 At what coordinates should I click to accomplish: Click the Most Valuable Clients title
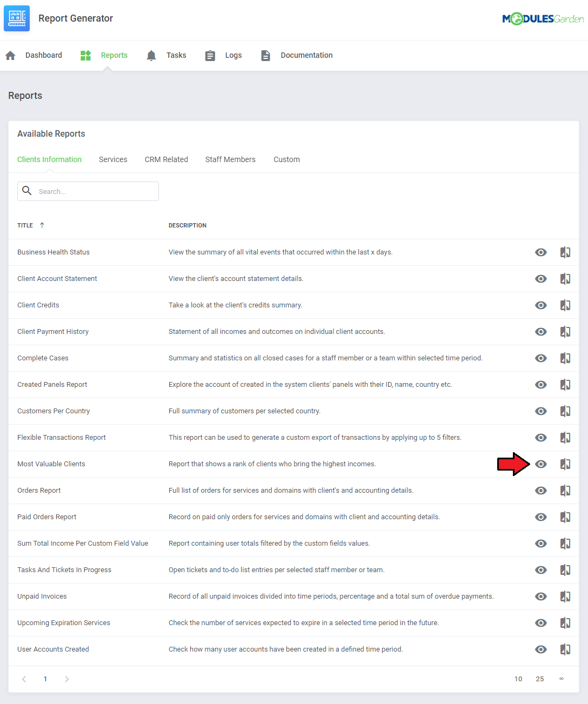(51, 464)
